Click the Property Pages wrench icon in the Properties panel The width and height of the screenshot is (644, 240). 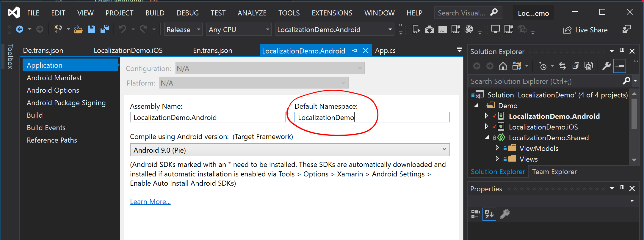[505, 214]
